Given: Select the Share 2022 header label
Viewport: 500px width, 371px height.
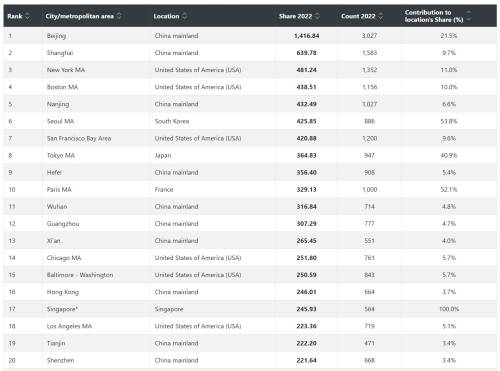Looking at the screenshot, I should pyautogui.click(x=295, y=16).
